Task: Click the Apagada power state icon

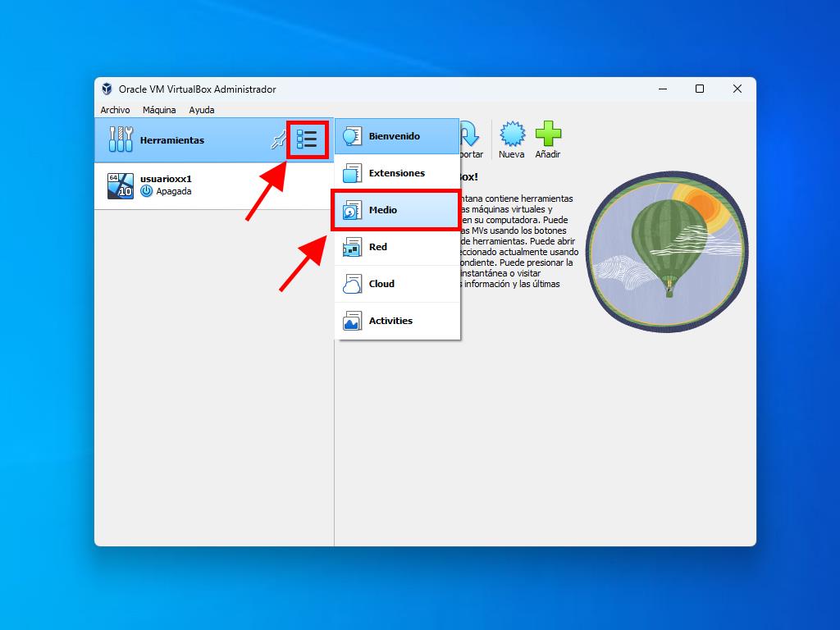Action: (x=147, y=191)
